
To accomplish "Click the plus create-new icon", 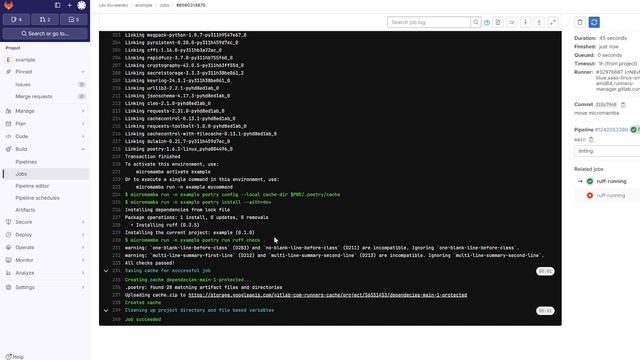I will tap(69, 5).
